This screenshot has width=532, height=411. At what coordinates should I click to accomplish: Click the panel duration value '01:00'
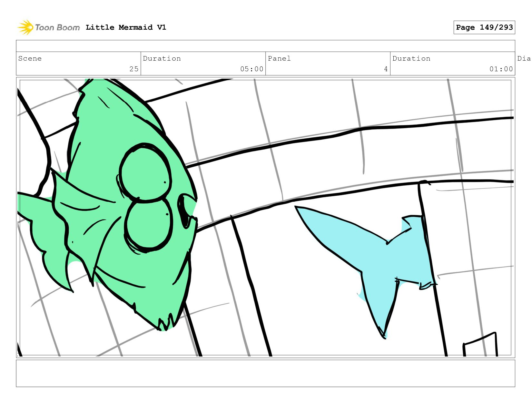point(501,69)
